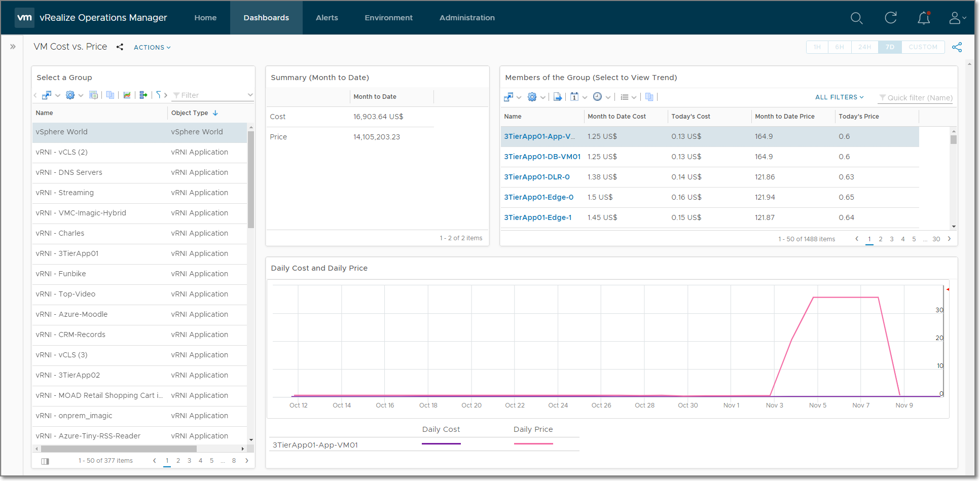Image resolution: width=980 pixels, height=481 pixels.
Task: Click dashboard navigation icon in Members toolbar
Action: (509, 97)
